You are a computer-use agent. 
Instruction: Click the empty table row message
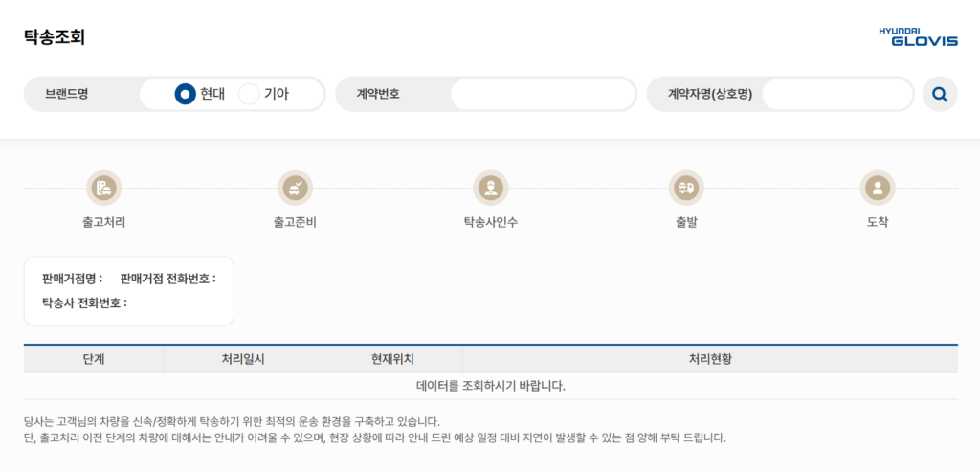[490, 386]
